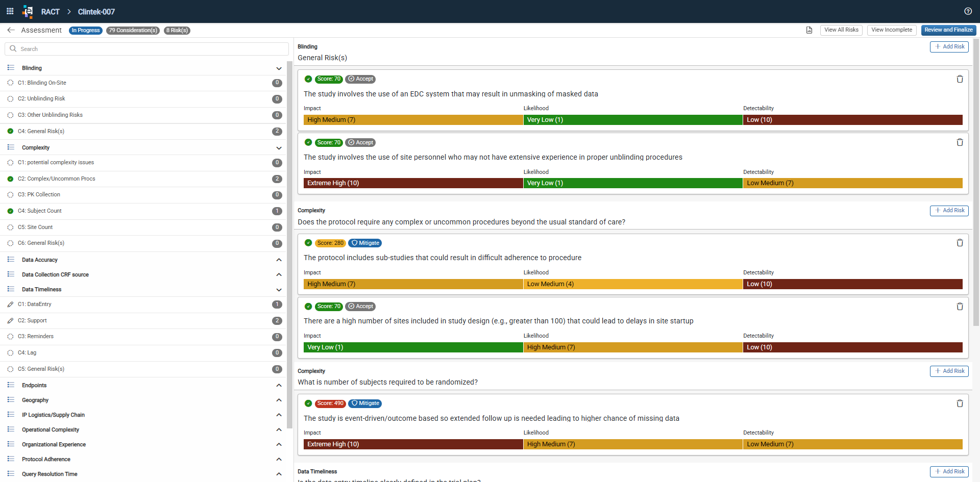Select C4: Lag consideration
Screen dimensions: 980x482
coord(144,353)
